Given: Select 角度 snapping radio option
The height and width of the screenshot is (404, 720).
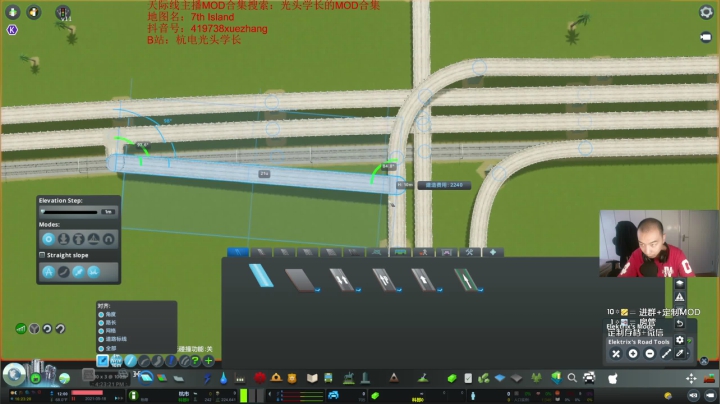Looking at the screenshot, I should tap(101, 314).
